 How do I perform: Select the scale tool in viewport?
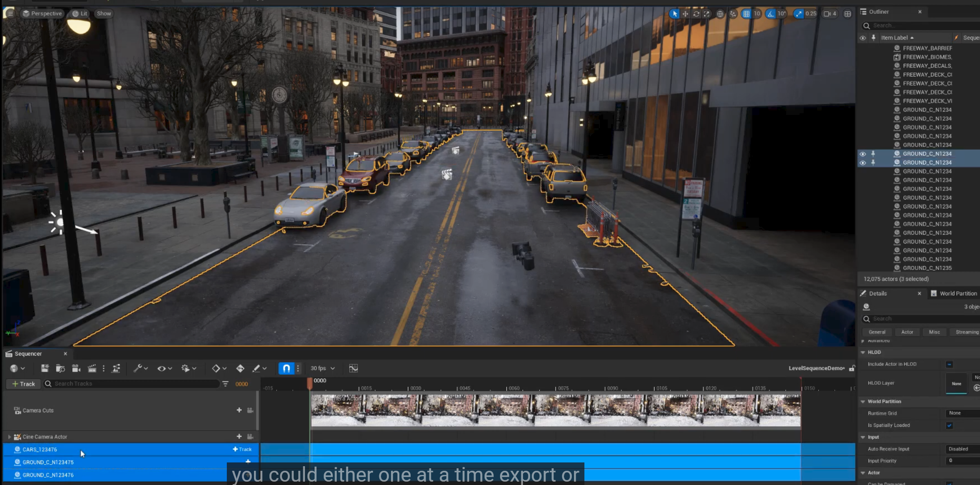pyautogui.click(x=706, y=14)
